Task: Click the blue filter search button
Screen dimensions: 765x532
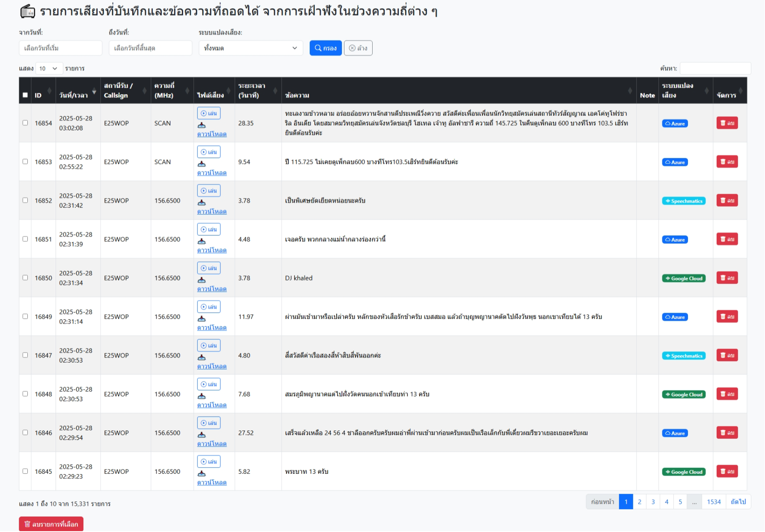Action: 326,48
